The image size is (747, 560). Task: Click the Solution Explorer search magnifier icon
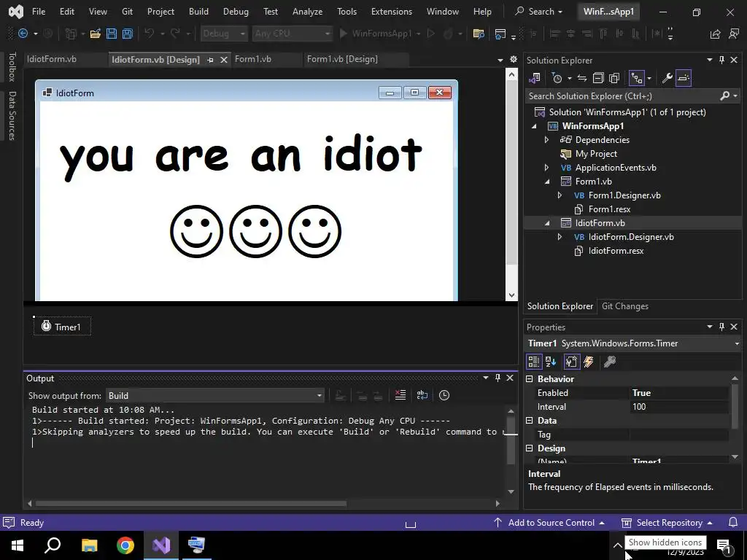(724, 96)
